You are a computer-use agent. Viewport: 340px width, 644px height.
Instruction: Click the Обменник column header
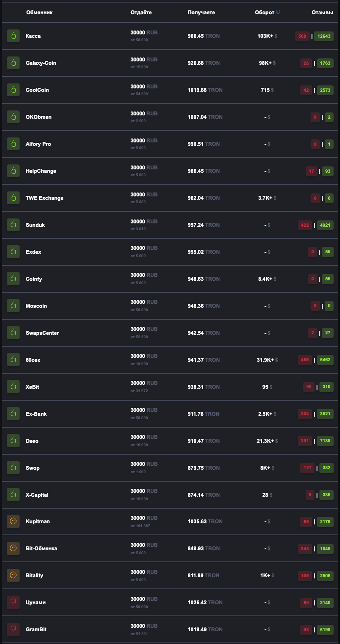click(x=39, y=12)
